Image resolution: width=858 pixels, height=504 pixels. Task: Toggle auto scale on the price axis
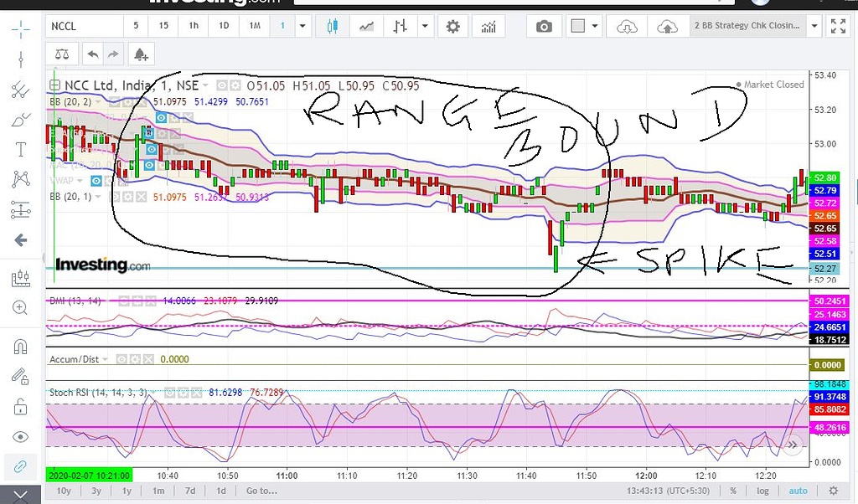(798, 491)
